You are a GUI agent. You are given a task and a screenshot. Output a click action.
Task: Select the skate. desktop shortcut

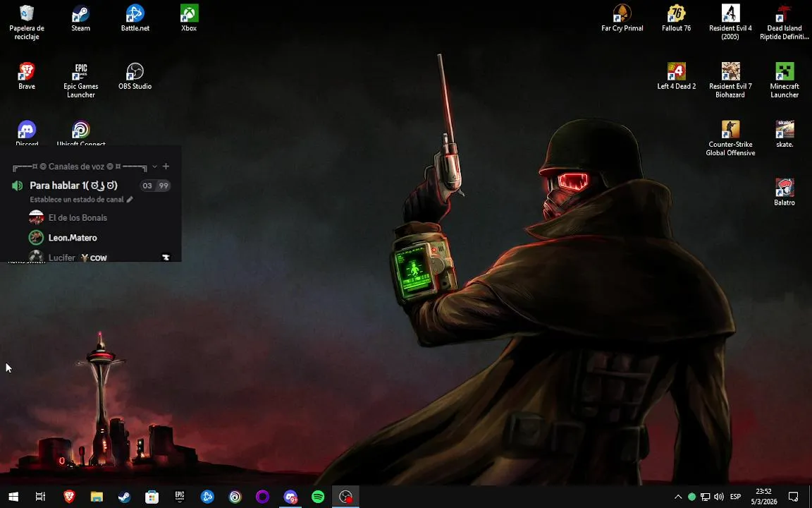click(785, 134)
